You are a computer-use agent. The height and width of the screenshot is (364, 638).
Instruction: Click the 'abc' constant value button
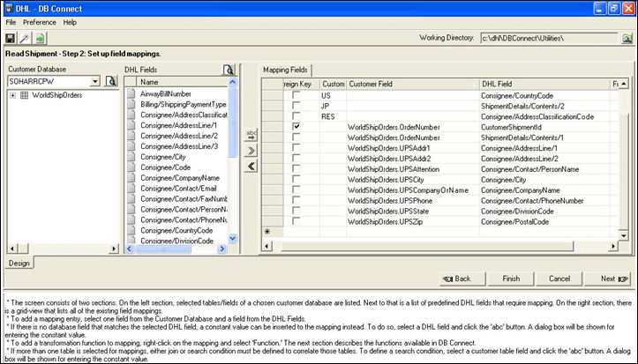coord(251,135)
